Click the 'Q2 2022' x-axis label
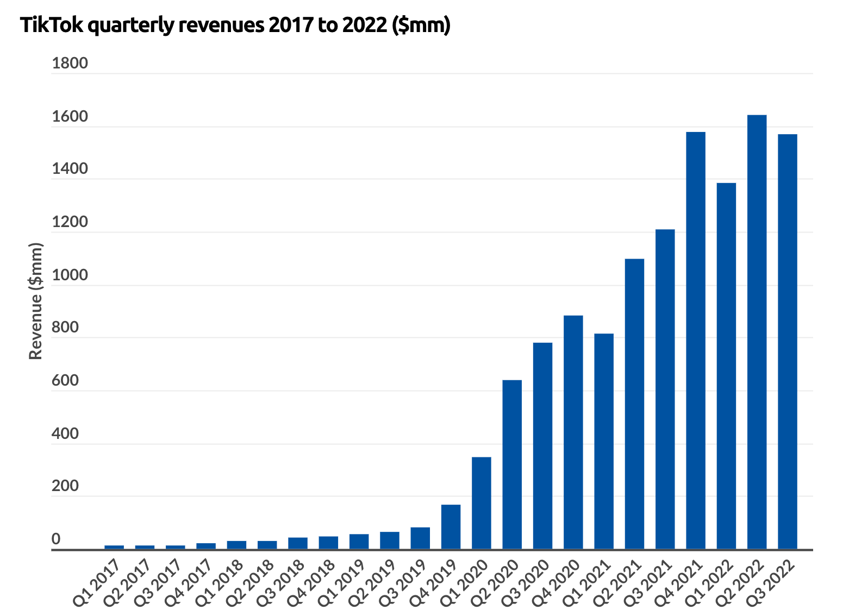 click(740, 583)
